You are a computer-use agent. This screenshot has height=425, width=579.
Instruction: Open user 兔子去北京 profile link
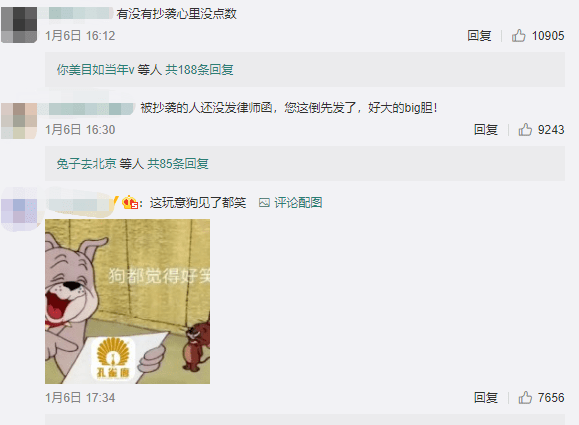point(86,163)
